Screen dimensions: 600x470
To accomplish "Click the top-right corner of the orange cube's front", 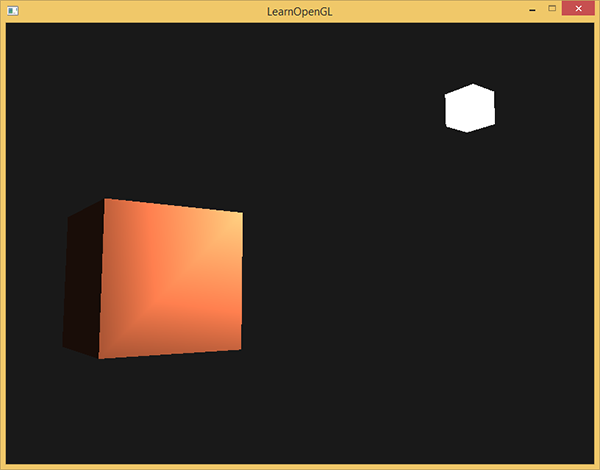I will coord(240,214).
